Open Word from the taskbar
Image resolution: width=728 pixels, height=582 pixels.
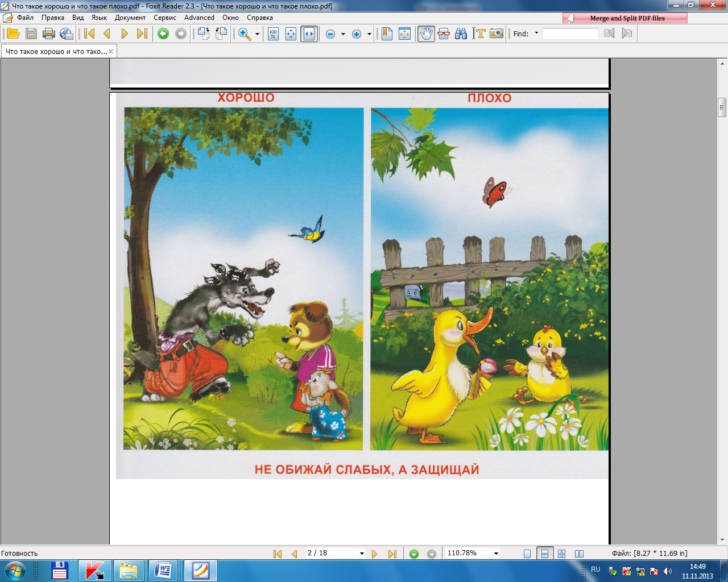click(163, 571)
